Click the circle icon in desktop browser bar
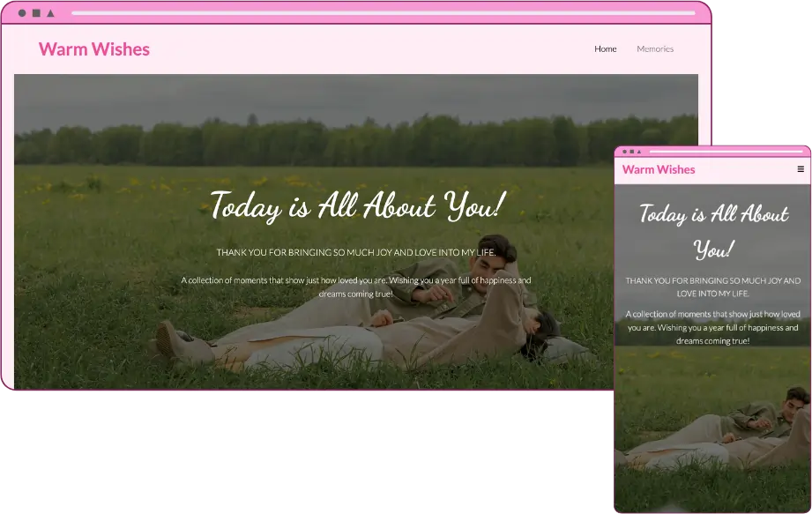Viewport: 812px width, 514px height. pos(22,13)
